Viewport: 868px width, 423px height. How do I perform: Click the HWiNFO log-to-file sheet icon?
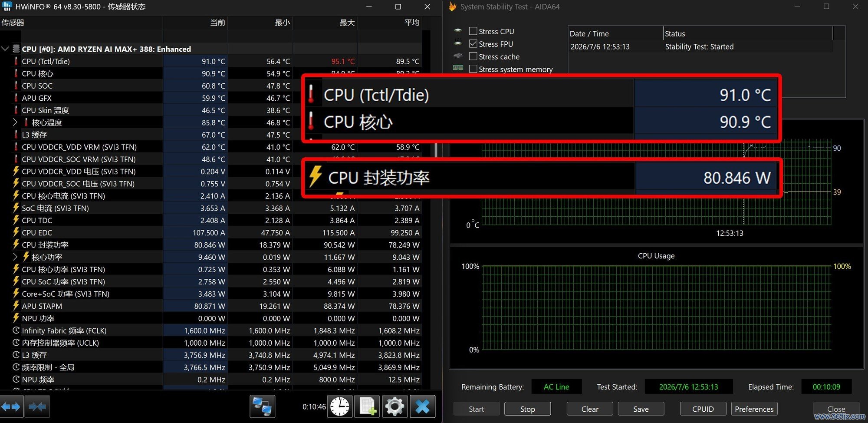367,406
